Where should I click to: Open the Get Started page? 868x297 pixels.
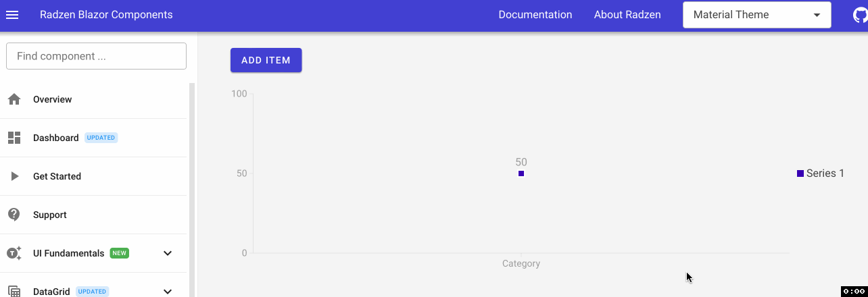(x=93, y=176)
